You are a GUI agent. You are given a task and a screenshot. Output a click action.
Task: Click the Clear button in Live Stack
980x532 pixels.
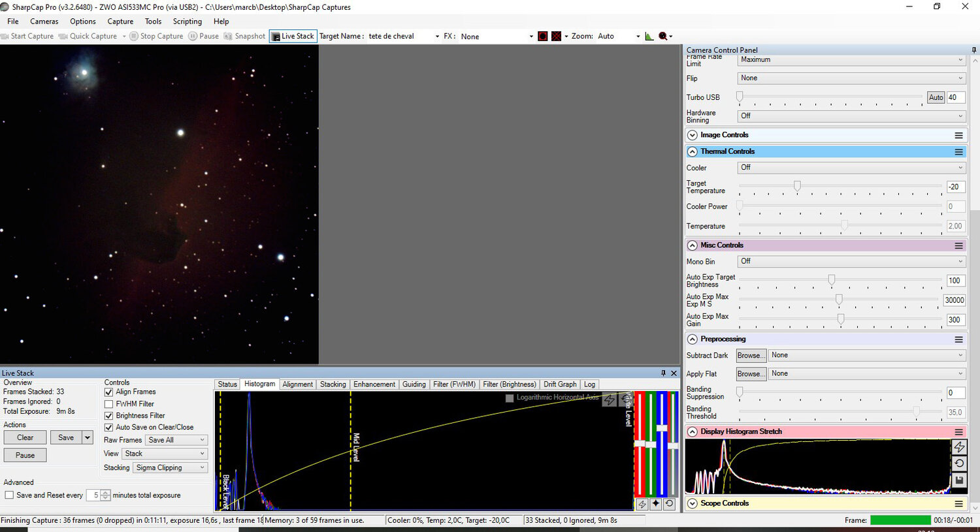(25, 438)
